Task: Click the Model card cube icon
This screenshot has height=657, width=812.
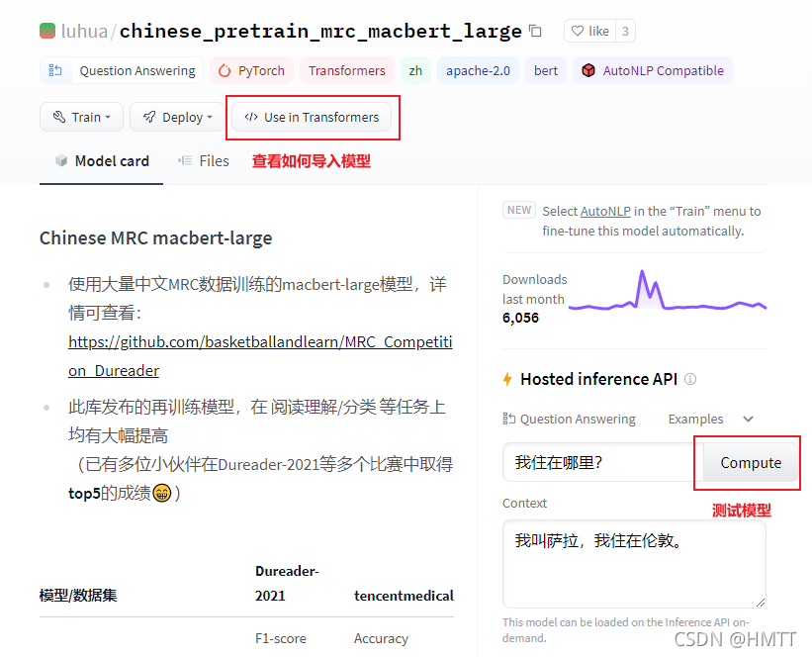Action: 61,160
